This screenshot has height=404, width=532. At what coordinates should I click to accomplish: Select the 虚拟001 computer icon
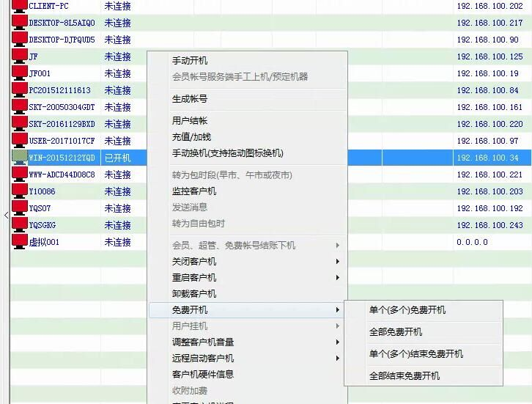click(19, 242)
